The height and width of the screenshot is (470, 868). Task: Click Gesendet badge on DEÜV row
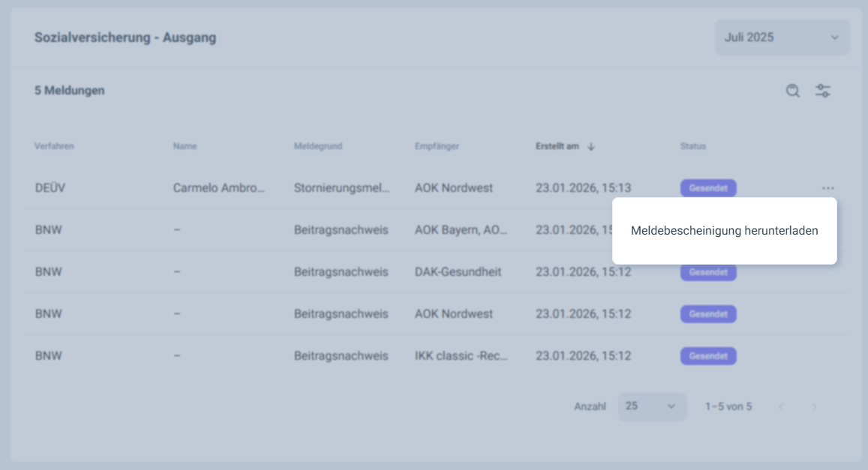coord(708,188)
